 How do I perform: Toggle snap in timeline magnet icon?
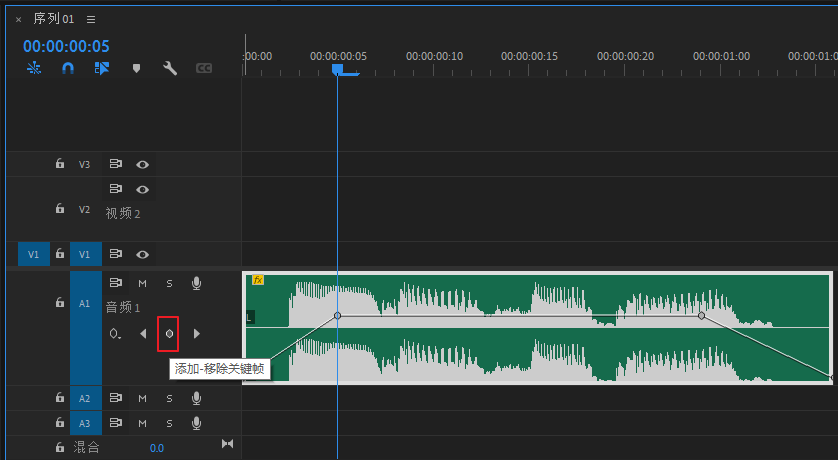tap(68, 69)
